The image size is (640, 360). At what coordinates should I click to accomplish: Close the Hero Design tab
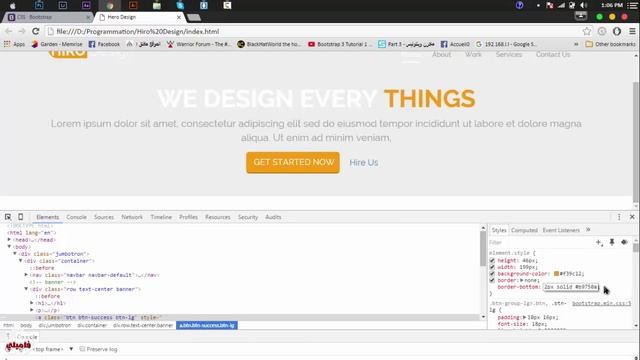tap(179, 17)
